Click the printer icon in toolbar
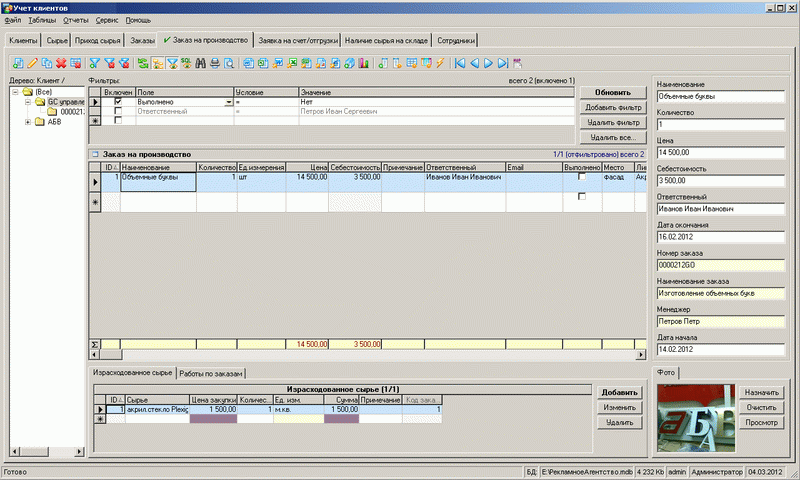This screenshot has height=480, width=800. coord(215,63)
